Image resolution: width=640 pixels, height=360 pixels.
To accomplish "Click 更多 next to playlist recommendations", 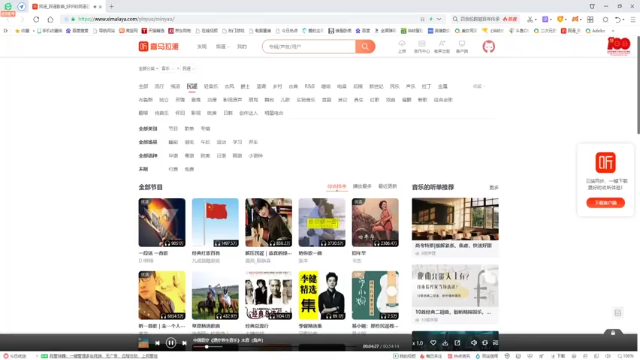I will tap(494, 187).
